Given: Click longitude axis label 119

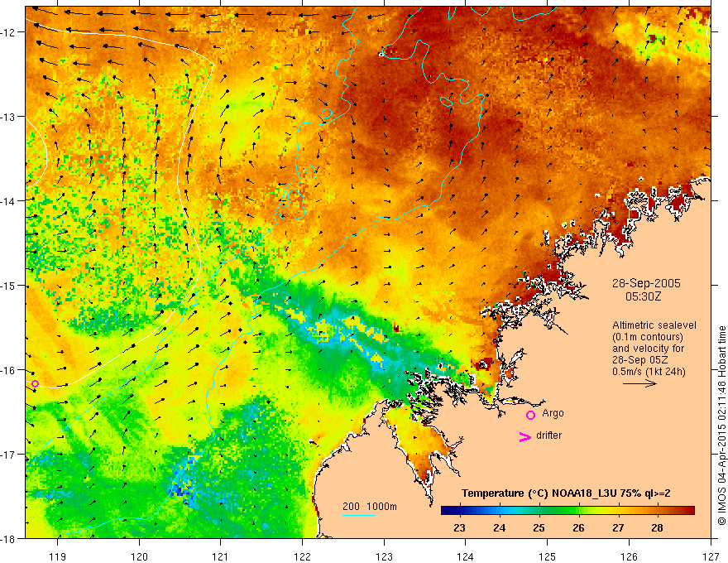Looking at the screenshot, I should tap(58, 556).
